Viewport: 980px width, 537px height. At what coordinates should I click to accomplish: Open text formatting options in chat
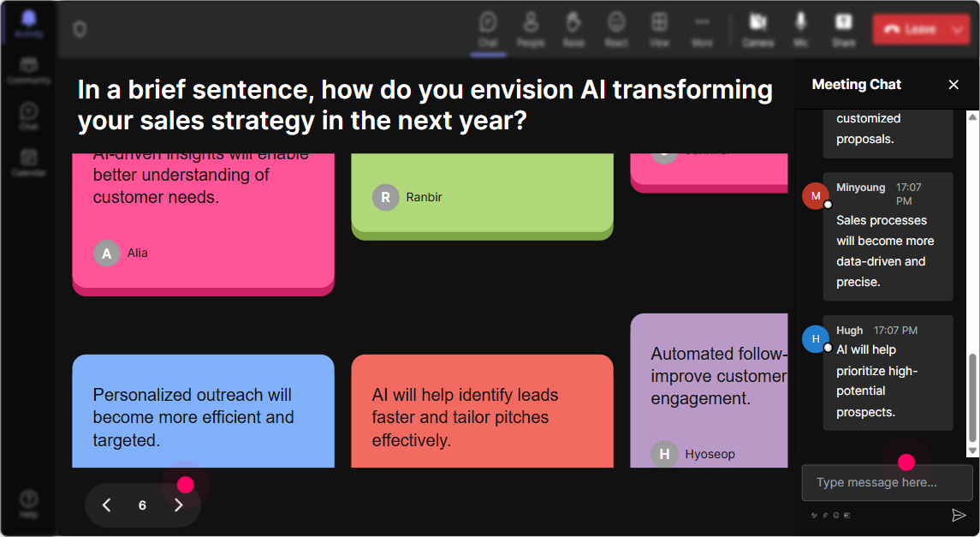click(x=814, y=515)
